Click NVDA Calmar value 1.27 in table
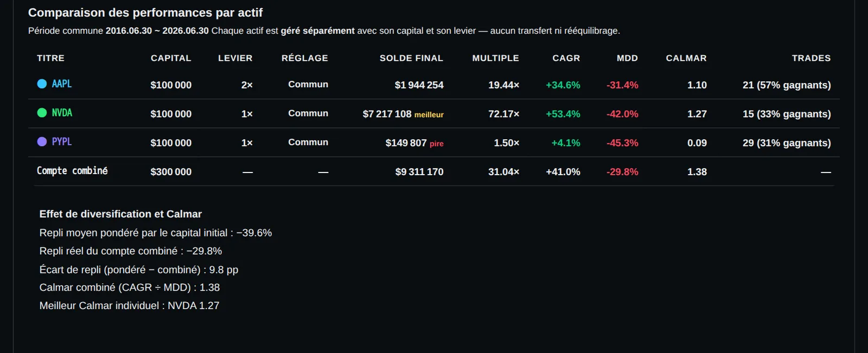Image resolution: width=868 pixels, height=353 pixels. pyautogui.click(x=697, y=114)
